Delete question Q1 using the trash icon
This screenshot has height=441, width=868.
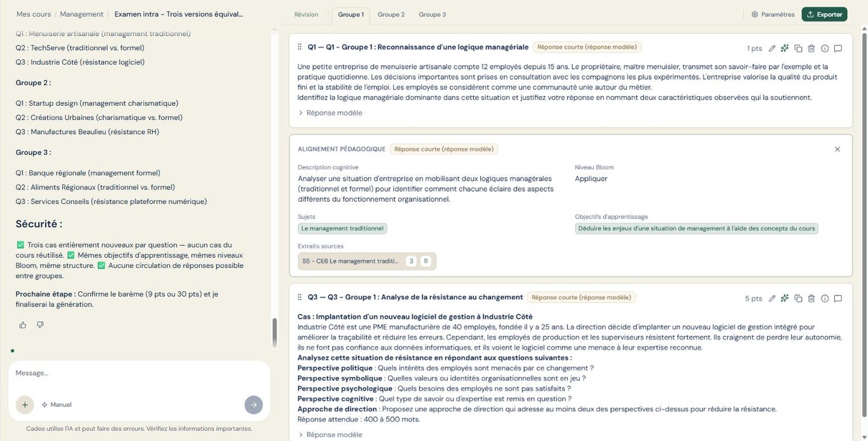(812, 48)
